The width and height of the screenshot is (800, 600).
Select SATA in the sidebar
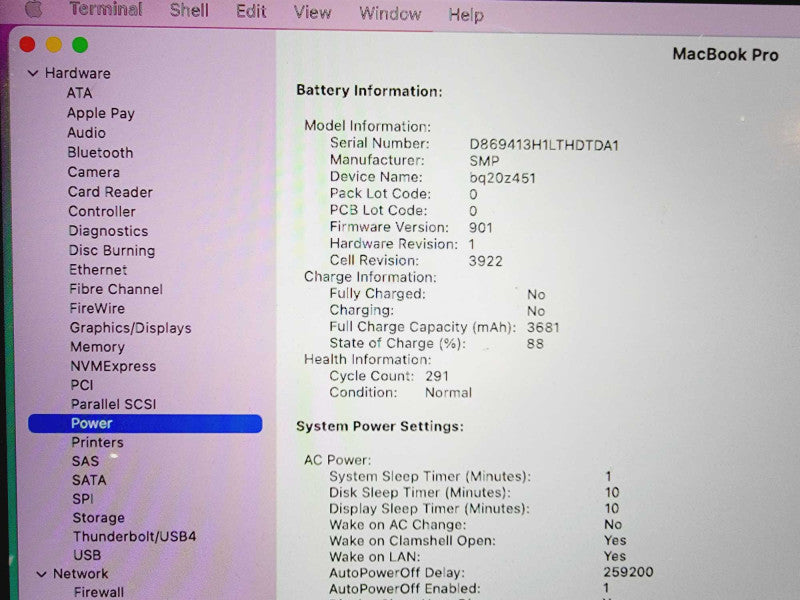coord(89,480)
